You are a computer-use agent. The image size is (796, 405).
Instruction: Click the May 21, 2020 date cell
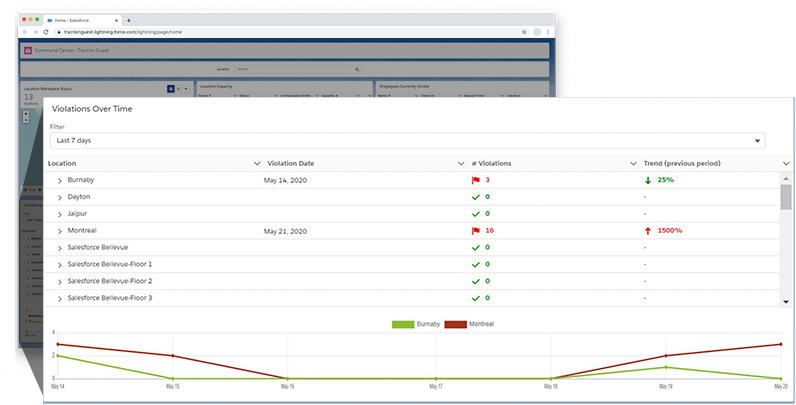click(285, 231)
